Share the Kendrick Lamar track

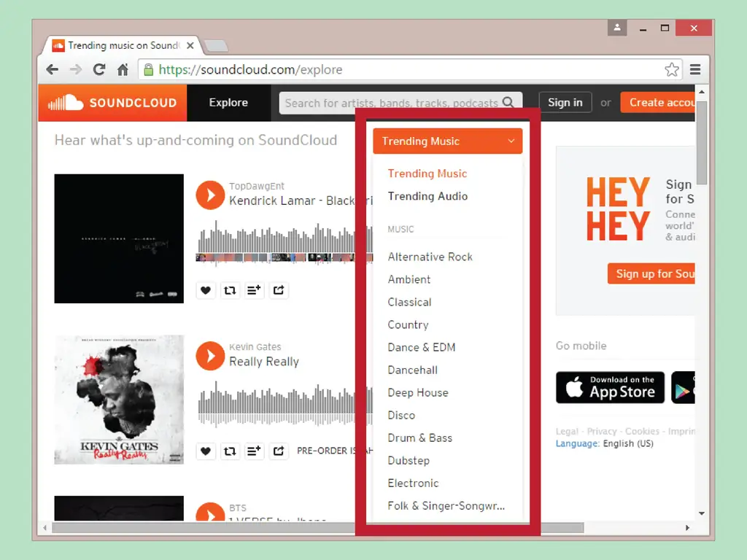279,290
